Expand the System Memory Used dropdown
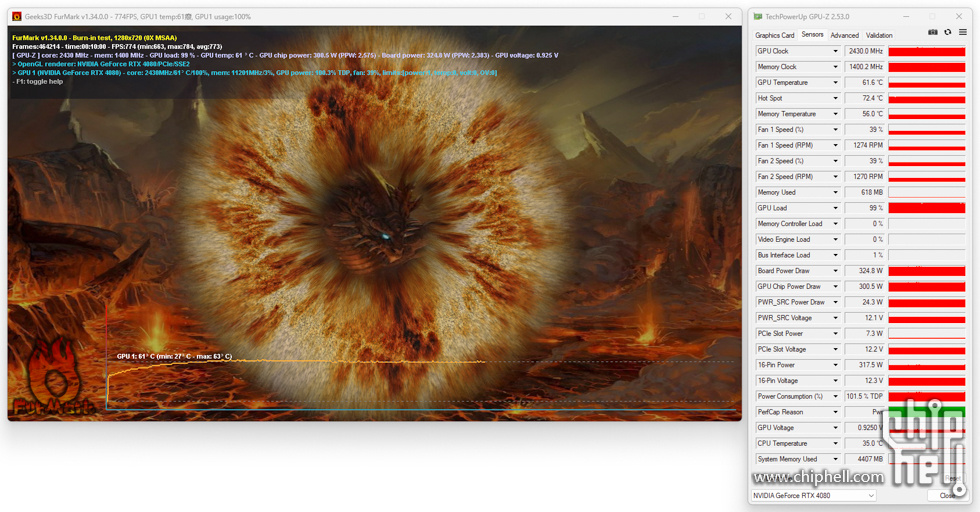The width and height of the screenshot is (980, 512). pyautogui.click(x=835, y=459)
